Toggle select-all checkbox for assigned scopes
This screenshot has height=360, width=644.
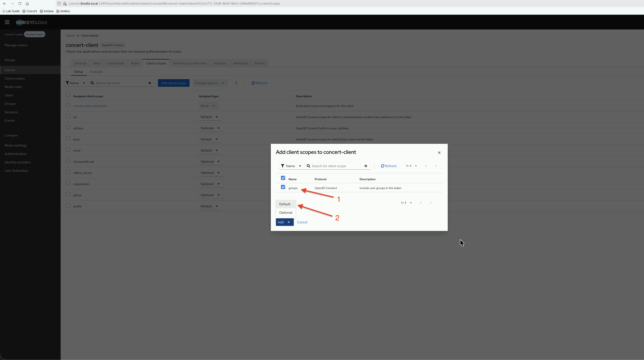click(x=68, y=95)
